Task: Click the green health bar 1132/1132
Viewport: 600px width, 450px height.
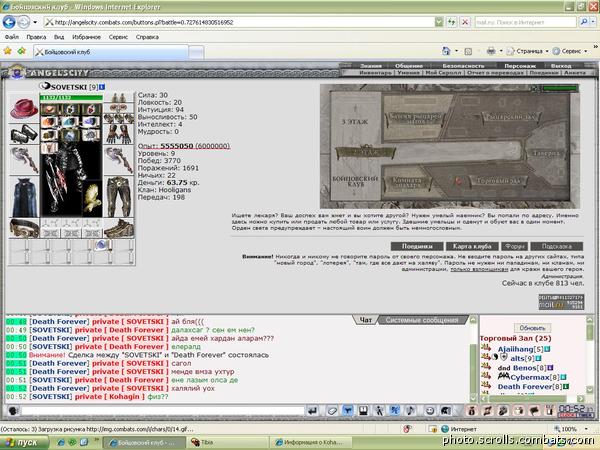Action: point(71,98)
